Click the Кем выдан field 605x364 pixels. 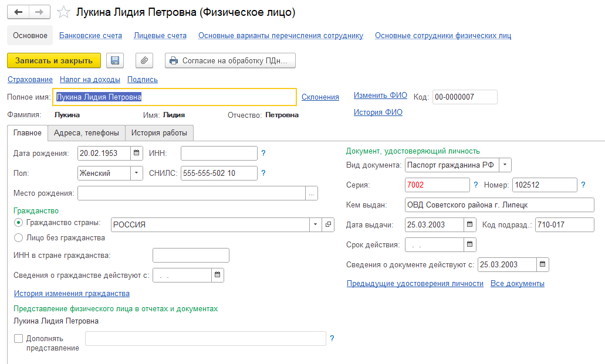point(499,205)
